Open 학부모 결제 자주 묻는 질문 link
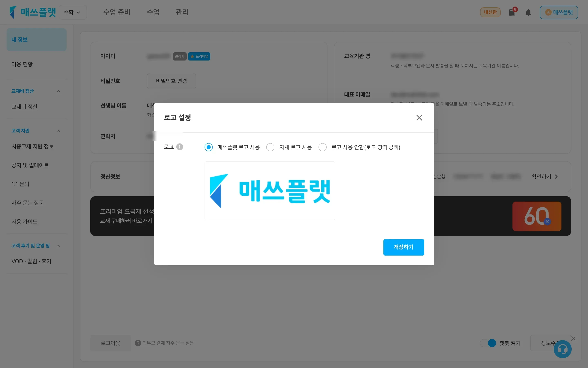The height and width of the screenshot is (368, 588). coord(168,343)
